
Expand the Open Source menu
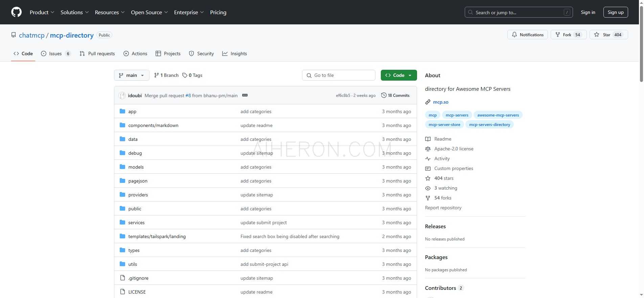click(149, 12)
